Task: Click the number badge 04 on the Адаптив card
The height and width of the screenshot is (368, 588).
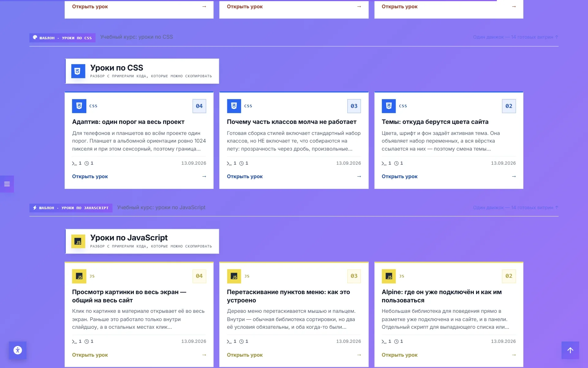Action: (199, 106)
